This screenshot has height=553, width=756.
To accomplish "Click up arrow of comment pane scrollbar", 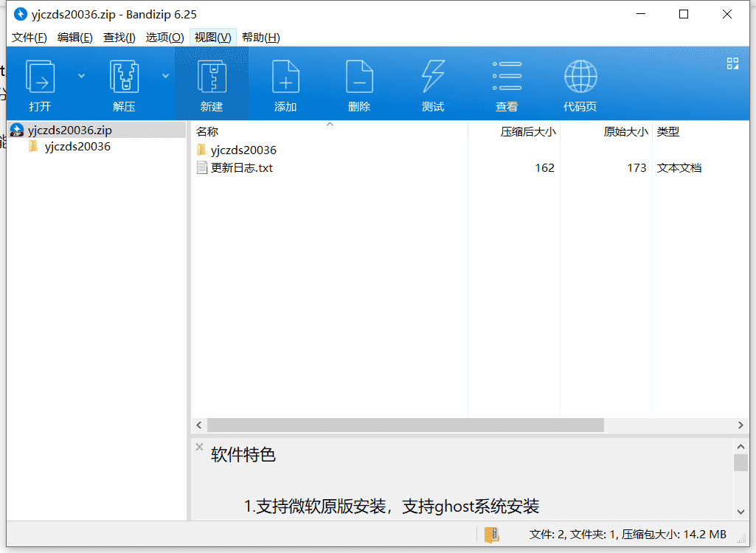I will click(x=741, y=446).
